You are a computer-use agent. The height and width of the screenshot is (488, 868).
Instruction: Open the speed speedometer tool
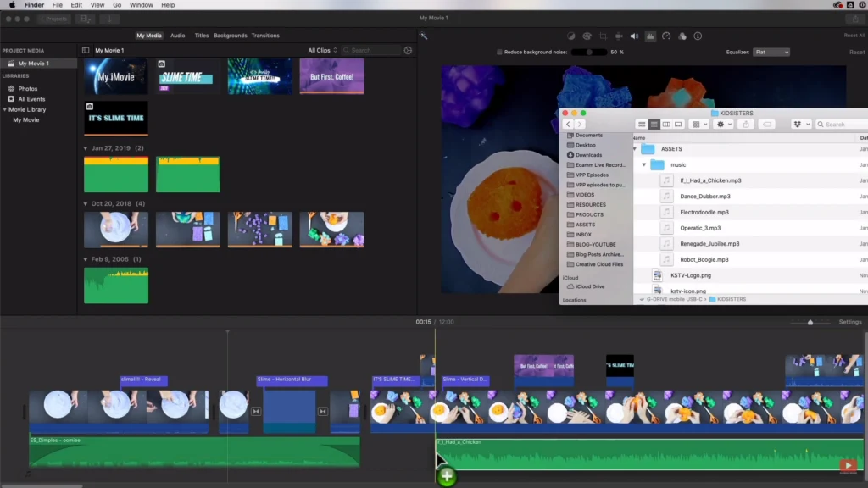click(x=666, y=36)
